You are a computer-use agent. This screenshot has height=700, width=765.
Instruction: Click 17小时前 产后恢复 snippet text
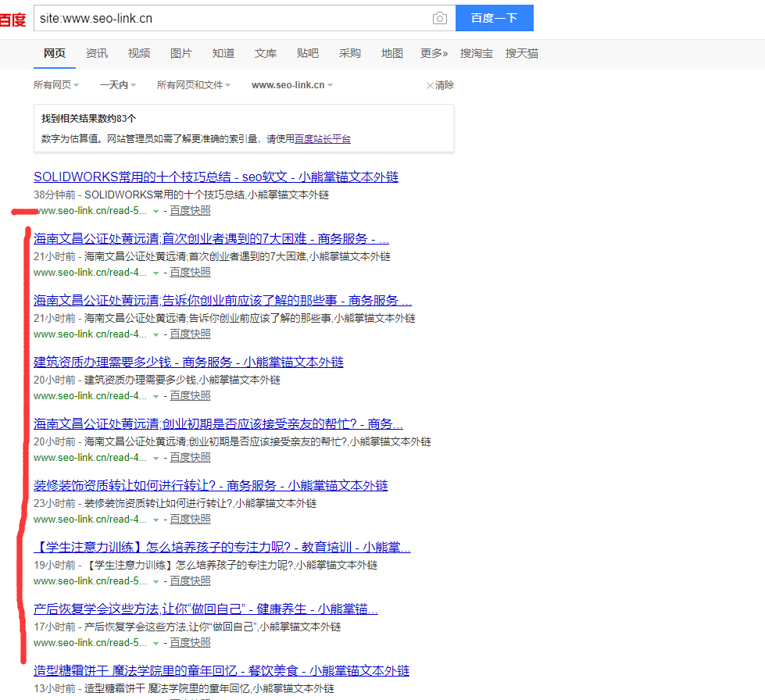pyautogui.click(x=188, y=627)
